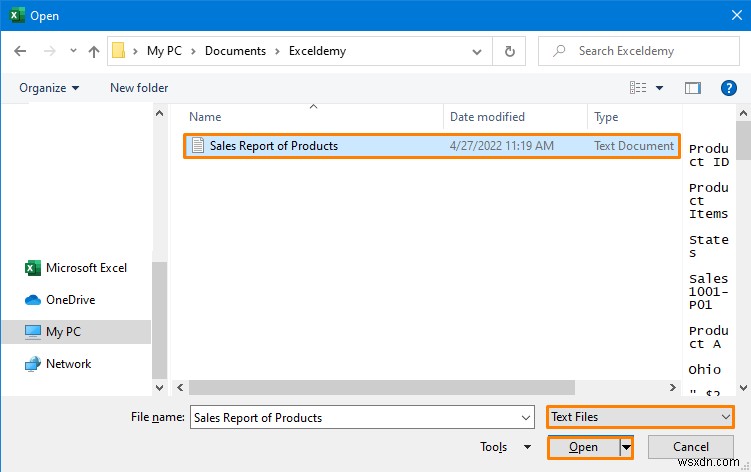
Task: Expand the Open button dropdown arrow
Action: point(626,448)
